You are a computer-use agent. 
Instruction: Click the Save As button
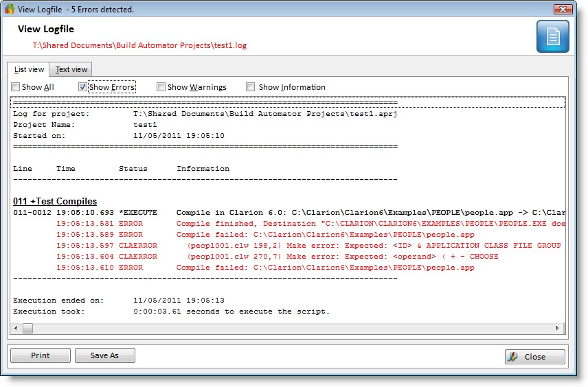(104, 355)
